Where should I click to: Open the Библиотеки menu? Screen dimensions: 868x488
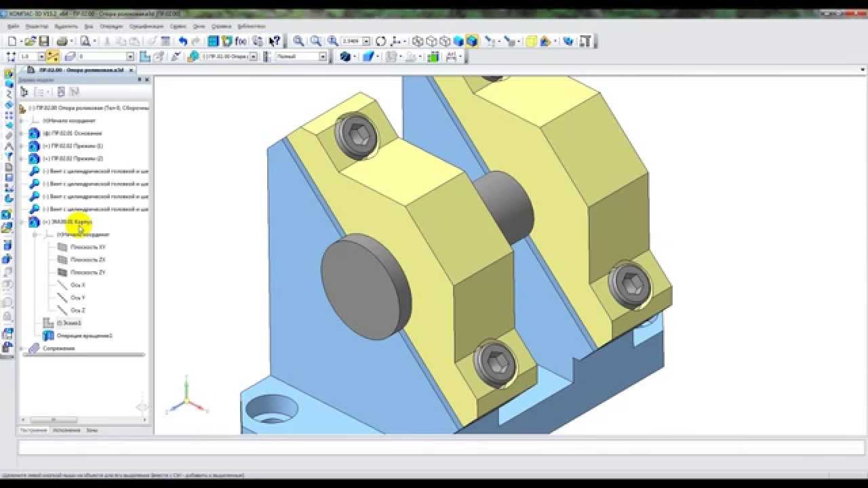coord(252,26)
